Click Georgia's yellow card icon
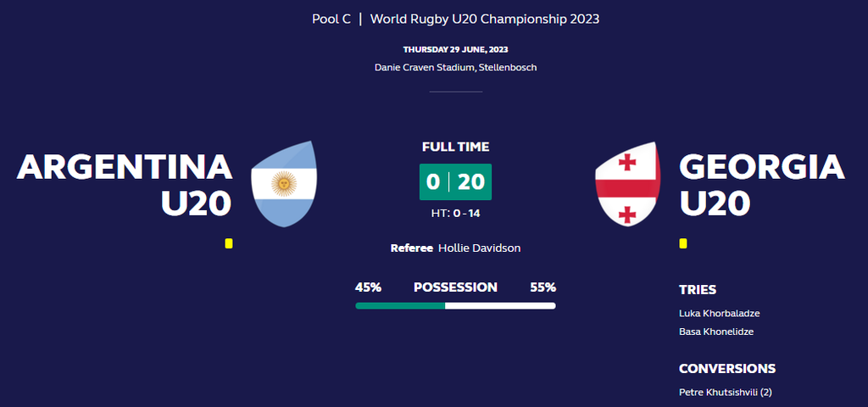868x407 pixels. click(683, 243)
